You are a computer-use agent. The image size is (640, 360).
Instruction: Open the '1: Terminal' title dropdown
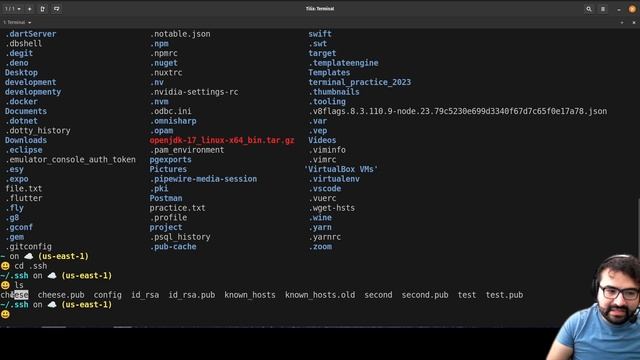pyautogui.click(x=17, y=22)
